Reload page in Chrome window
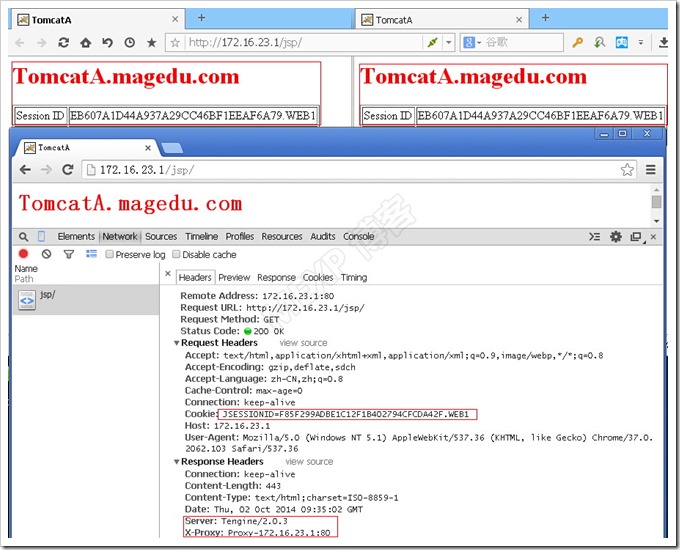The image size is (680, 550). (x=68, y=170)
